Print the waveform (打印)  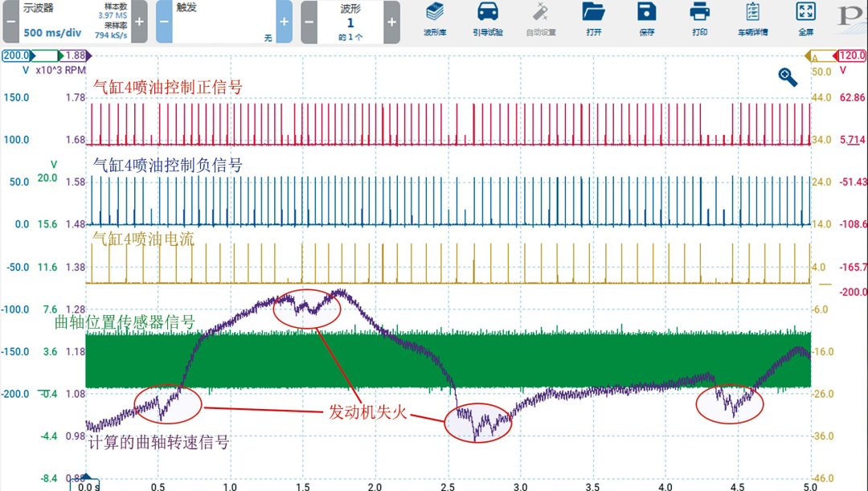pos(700,19)
